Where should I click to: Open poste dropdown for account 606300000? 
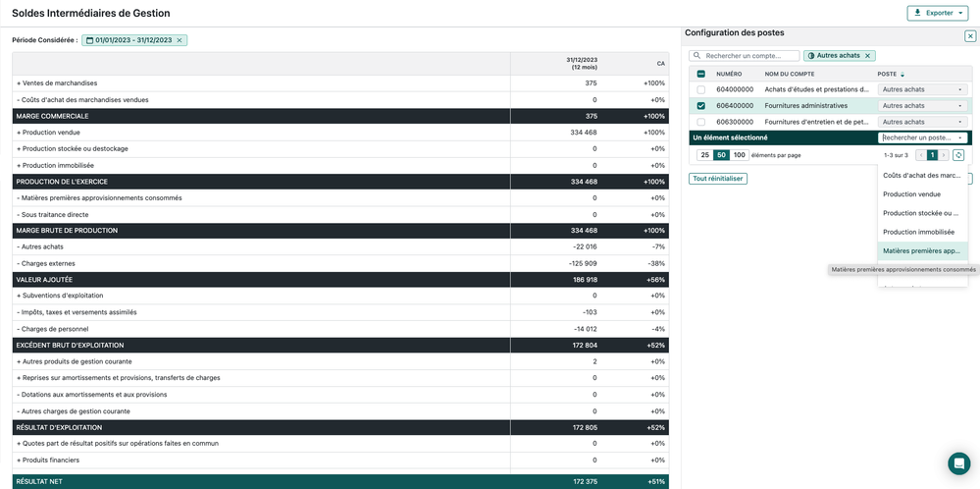pos(922,122)
